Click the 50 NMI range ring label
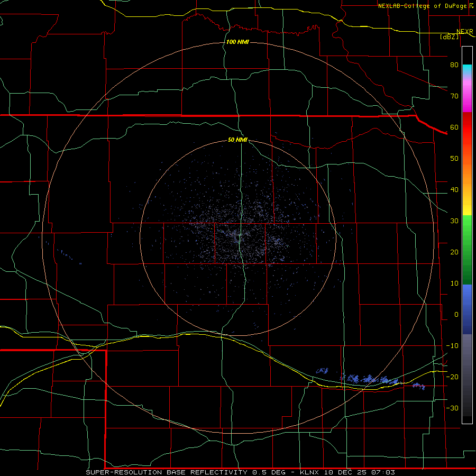 tap(237, 140)
